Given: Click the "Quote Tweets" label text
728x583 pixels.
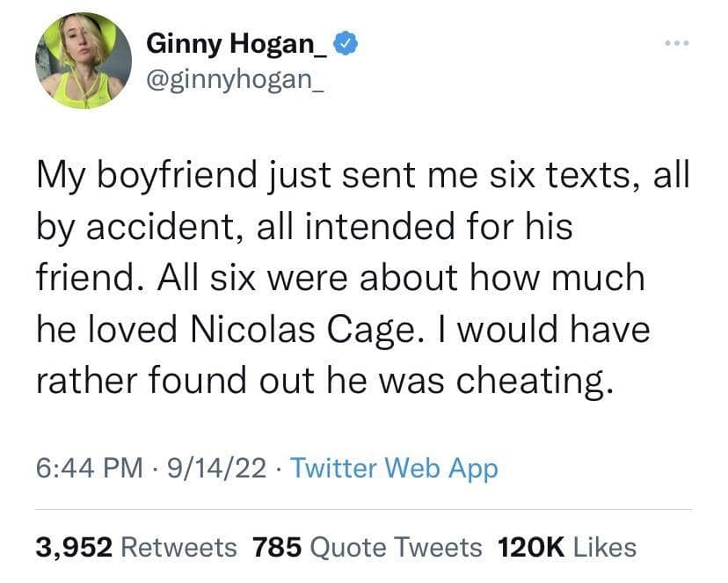Looking at the screenshot, I should (x=397, y=547).
